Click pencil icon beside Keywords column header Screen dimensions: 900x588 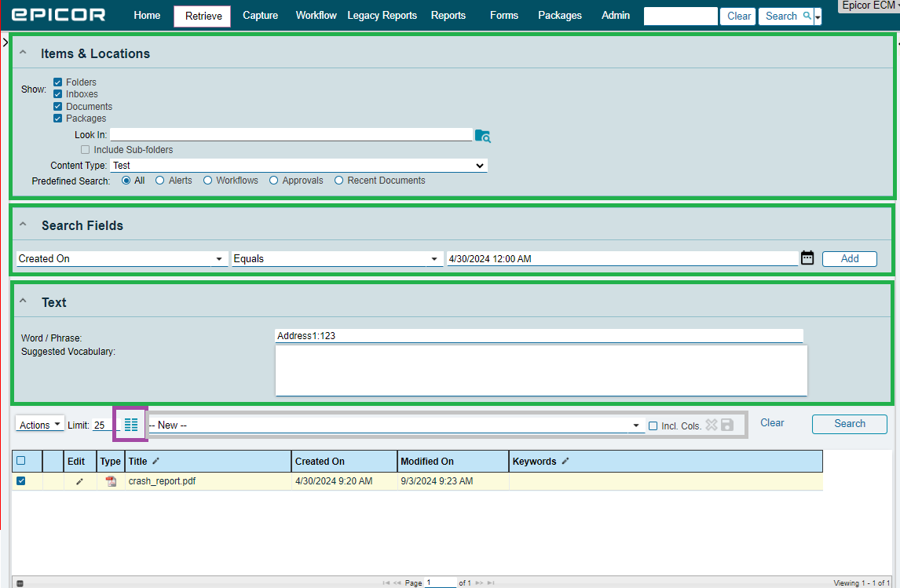(x=565, y=461)
